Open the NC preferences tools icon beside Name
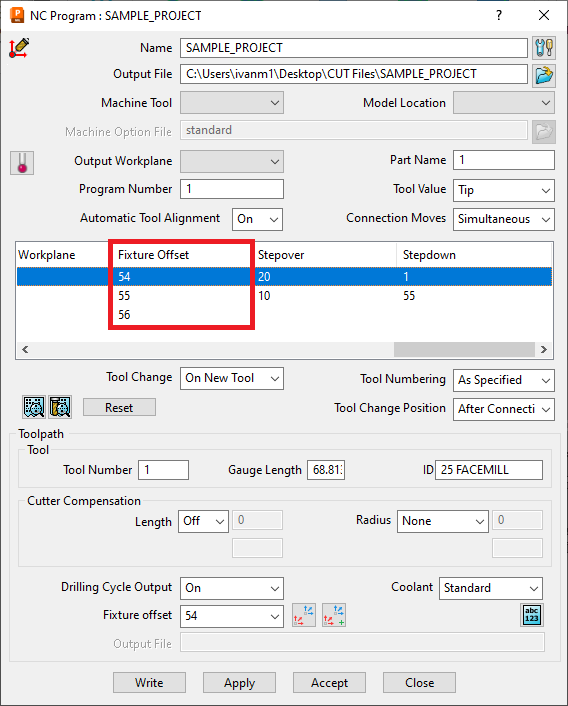 click(544, 48)
